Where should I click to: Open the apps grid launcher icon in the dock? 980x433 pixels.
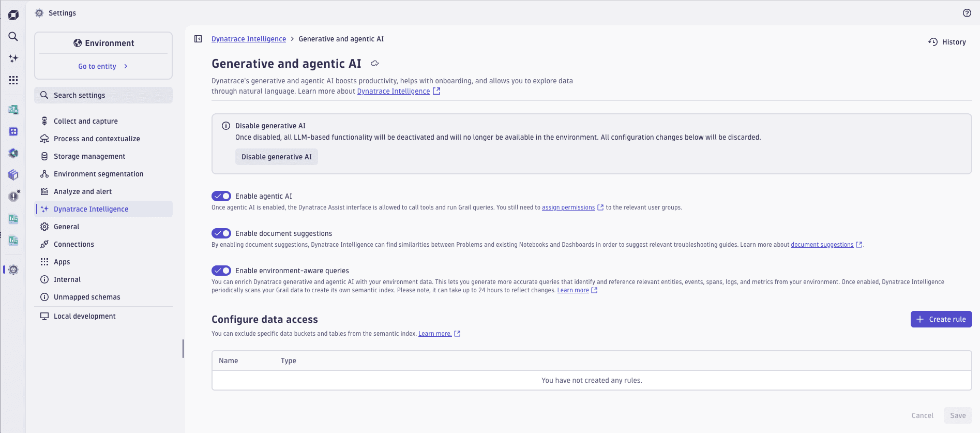(13, 80)
